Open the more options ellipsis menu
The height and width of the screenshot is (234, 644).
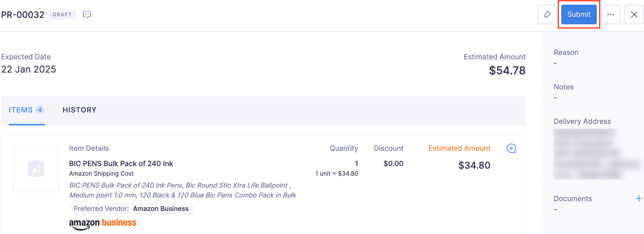click(x=611, y=15)
